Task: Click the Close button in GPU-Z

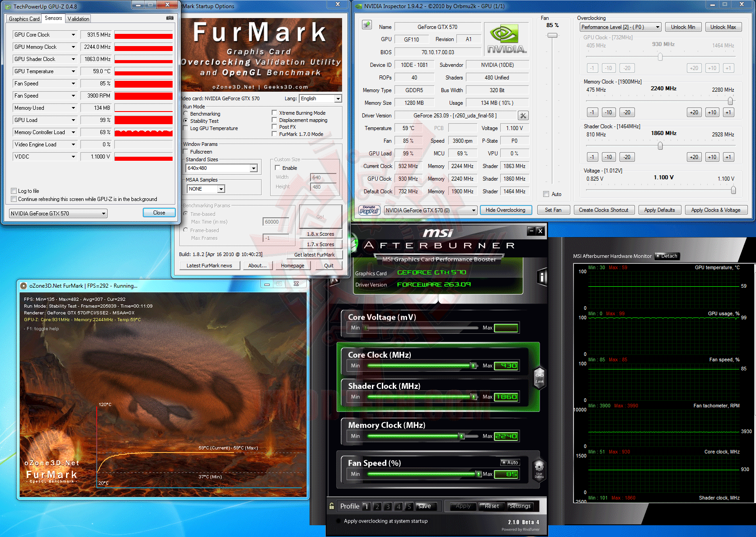Action: coord(159,213)
